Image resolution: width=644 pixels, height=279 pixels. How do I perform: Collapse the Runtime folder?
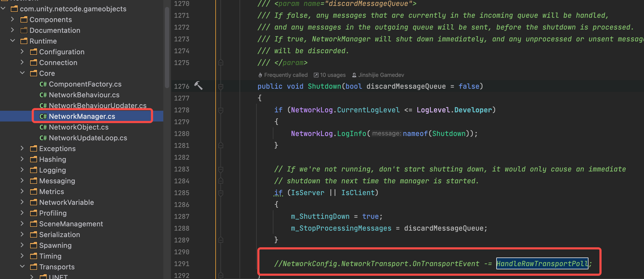point(12,41)
